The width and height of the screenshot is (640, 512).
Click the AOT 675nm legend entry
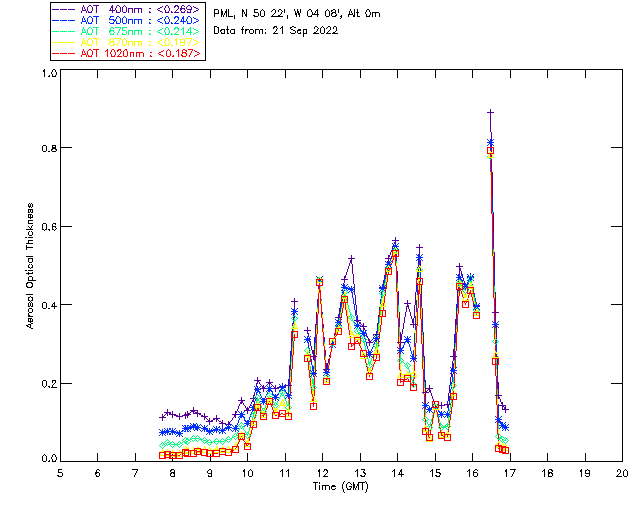[x=126, y=31]
